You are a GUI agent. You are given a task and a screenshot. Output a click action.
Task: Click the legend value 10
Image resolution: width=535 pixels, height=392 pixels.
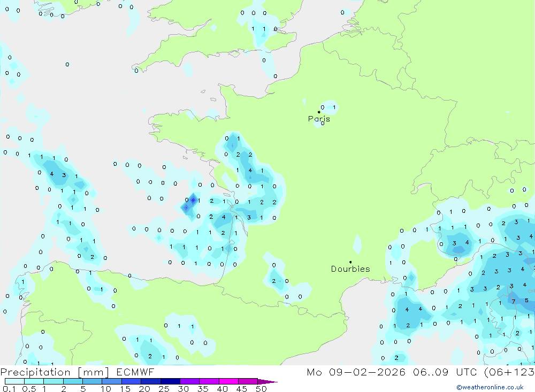point(105,389)
